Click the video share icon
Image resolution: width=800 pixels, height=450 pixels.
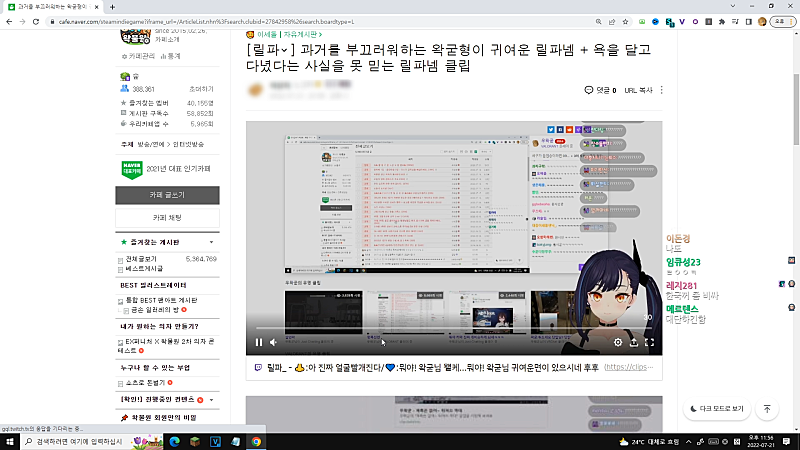[x=634, y=342]
